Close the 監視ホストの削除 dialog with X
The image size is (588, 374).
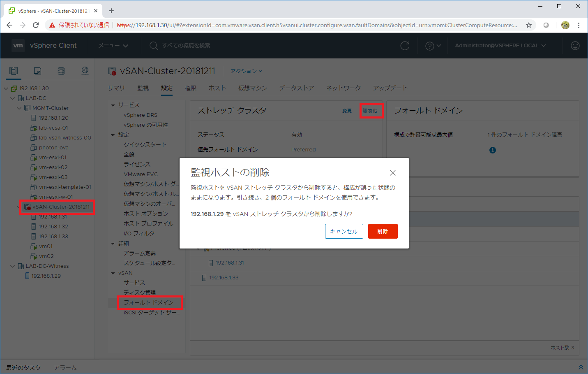pyautogui.click(x=393, y=173)
